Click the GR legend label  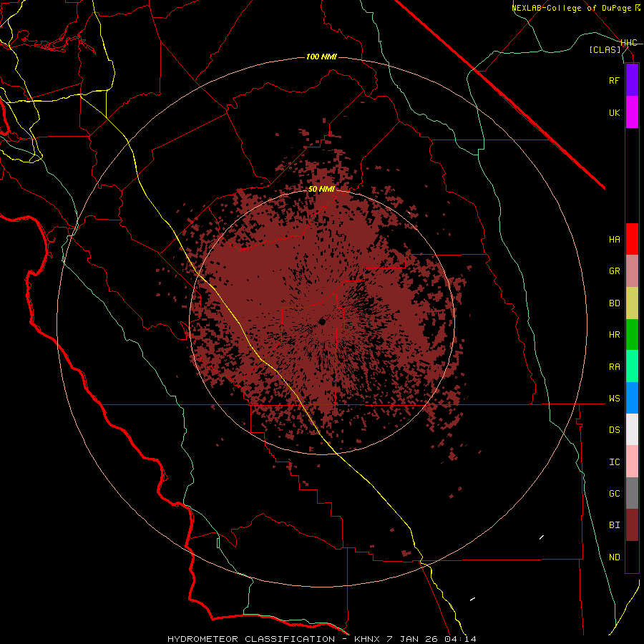coord(614,271)
